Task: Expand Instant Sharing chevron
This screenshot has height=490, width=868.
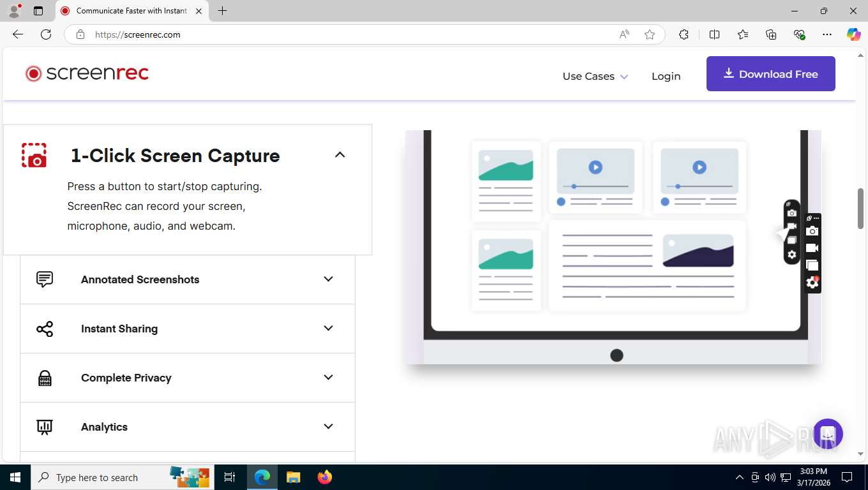Action: (328, 328)
